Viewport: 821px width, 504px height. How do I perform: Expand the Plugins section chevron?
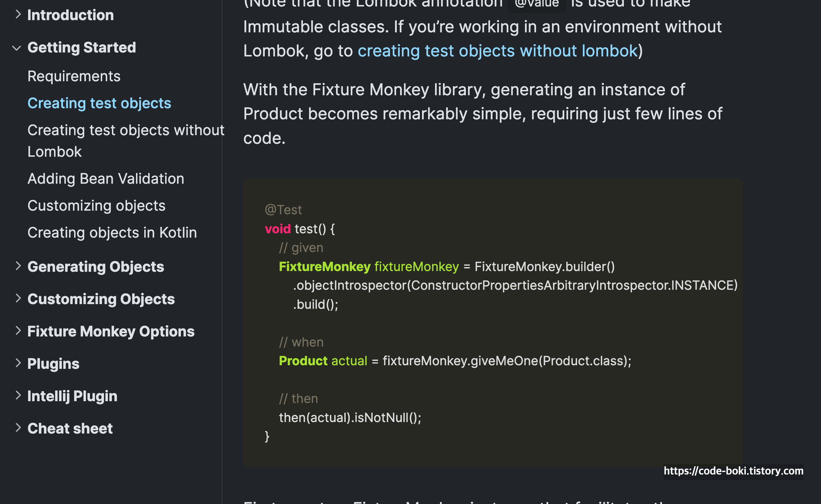pyautogui.click(x=18, y=363)
